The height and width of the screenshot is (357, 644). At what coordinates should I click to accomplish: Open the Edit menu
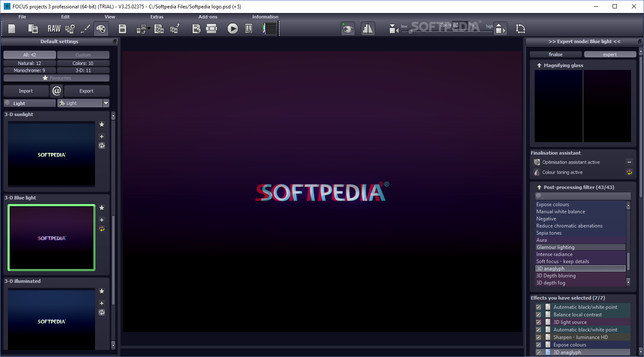[65, 17]
